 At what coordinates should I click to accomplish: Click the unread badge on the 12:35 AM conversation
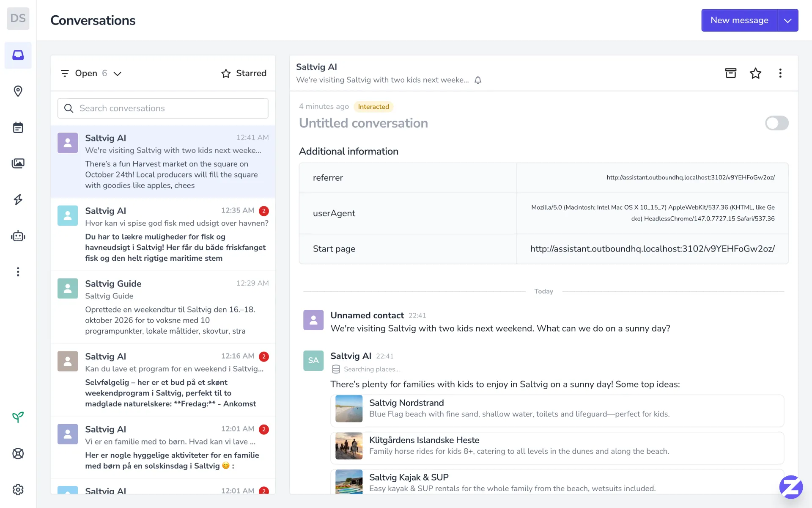264,211
